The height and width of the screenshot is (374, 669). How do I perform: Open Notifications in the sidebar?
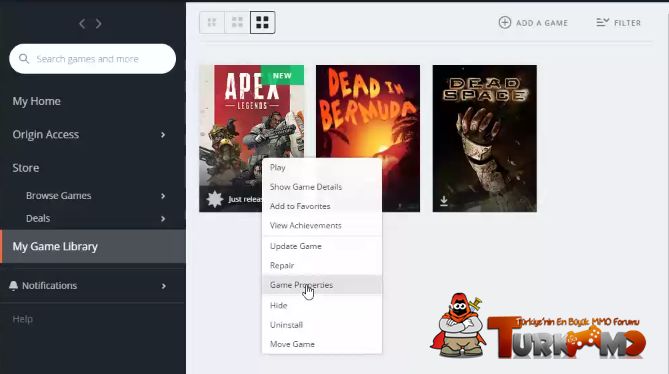pyautogui.click(x=49, y=286)
